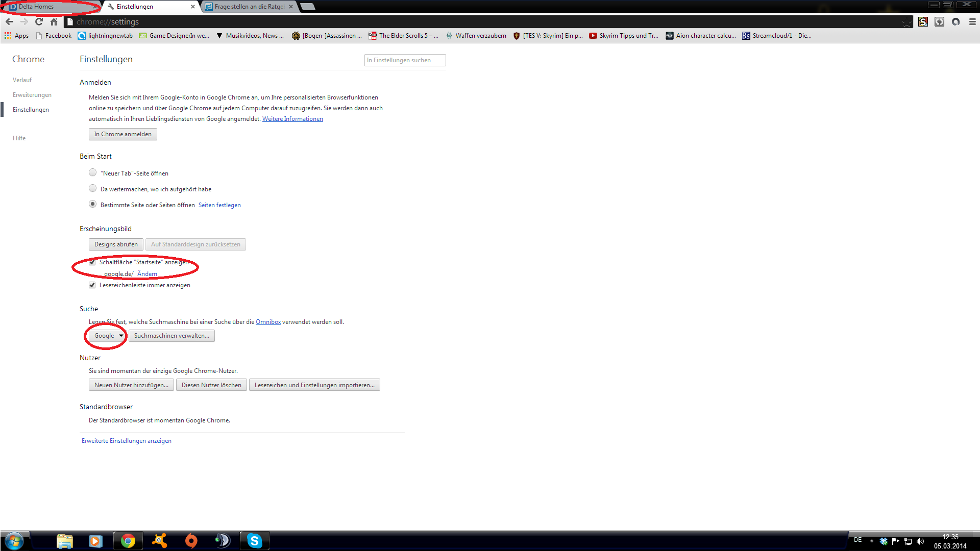
Task: Switch to Skype in the taskbar
Action: pos(254,541)
